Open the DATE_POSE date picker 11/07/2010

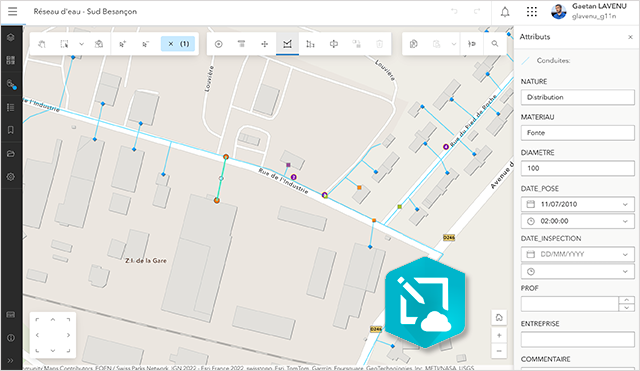tap(578, 204)
